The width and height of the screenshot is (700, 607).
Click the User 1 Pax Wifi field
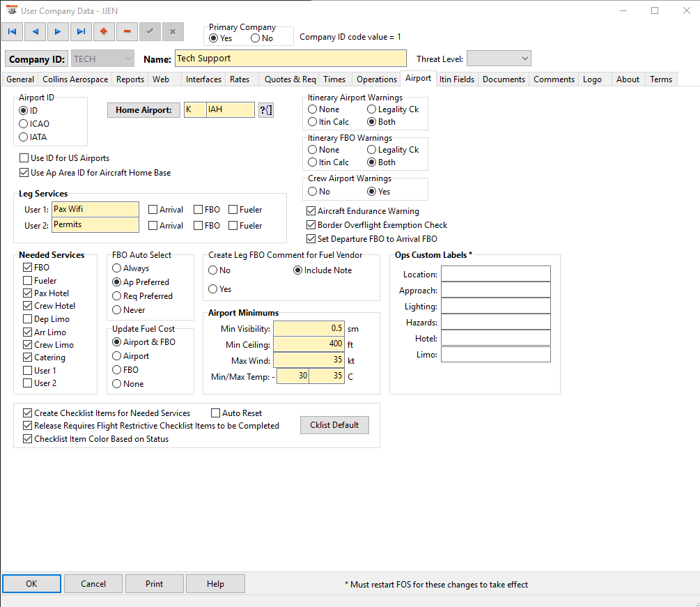(95, 209)
